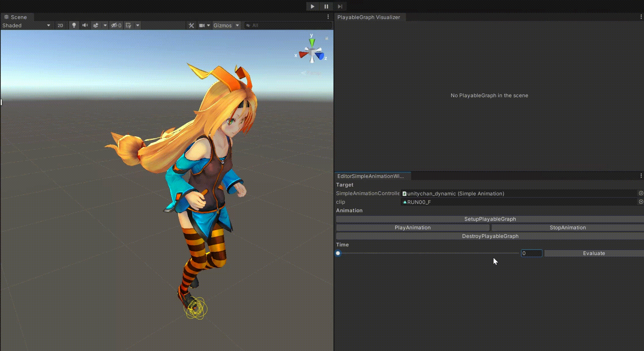Click the Time value input field
Image resolution: width=644 pixels, height=351 pixels.
(531, 253)
